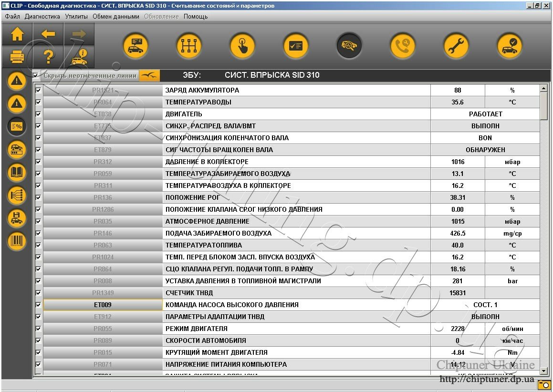Click the value 2228 engine speed

458,329
